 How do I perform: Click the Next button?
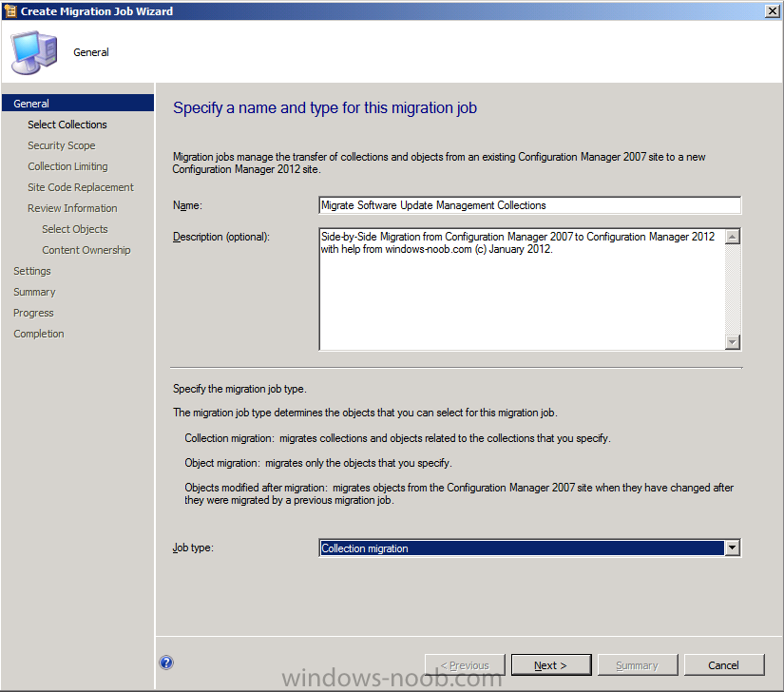coord(551,665)
